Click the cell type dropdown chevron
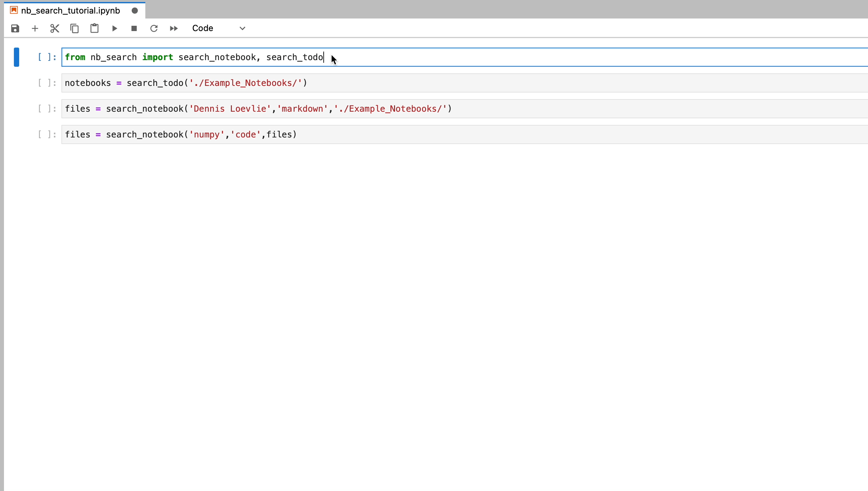Screen dimensions: 868x491 242,28
